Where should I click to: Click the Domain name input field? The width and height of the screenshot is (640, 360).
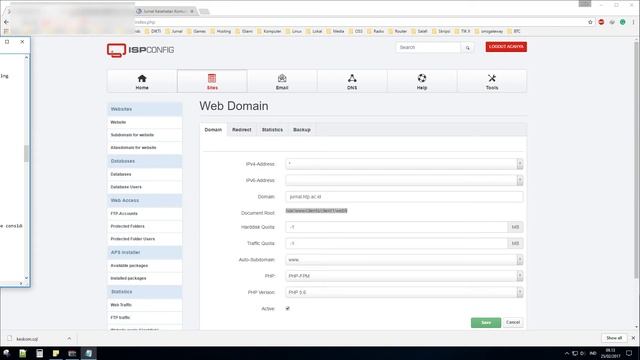coord(404,197)
